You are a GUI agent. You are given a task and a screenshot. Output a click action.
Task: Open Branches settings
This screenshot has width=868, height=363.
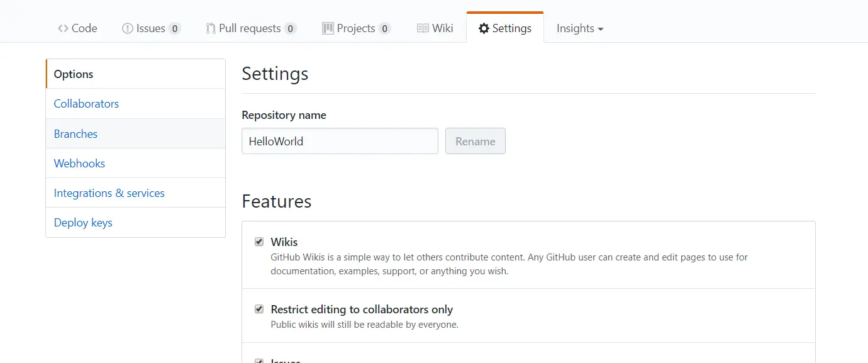135,133
